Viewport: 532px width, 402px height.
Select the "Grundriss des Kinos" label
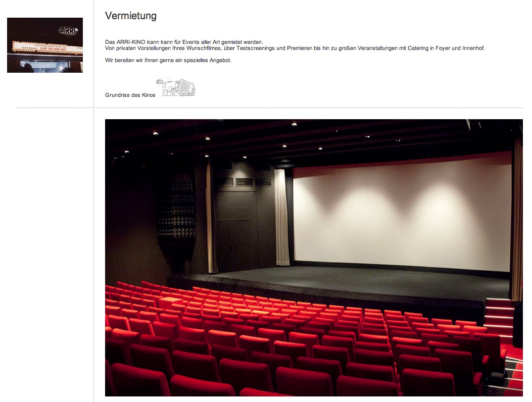tap(130, 95)
